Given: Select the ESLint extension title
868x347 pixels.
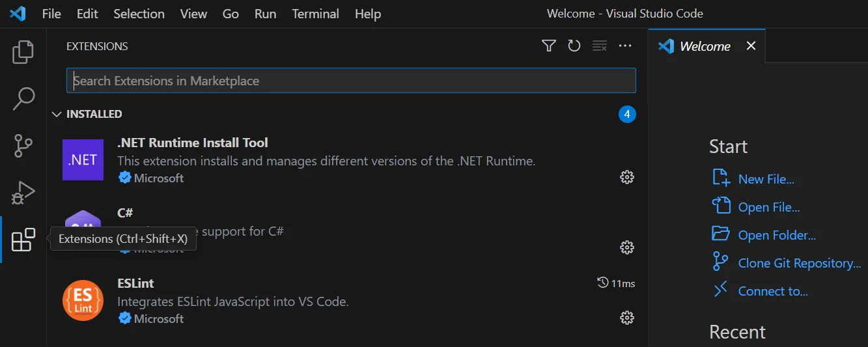Looking at the screenshot, I should click(135, 283).
